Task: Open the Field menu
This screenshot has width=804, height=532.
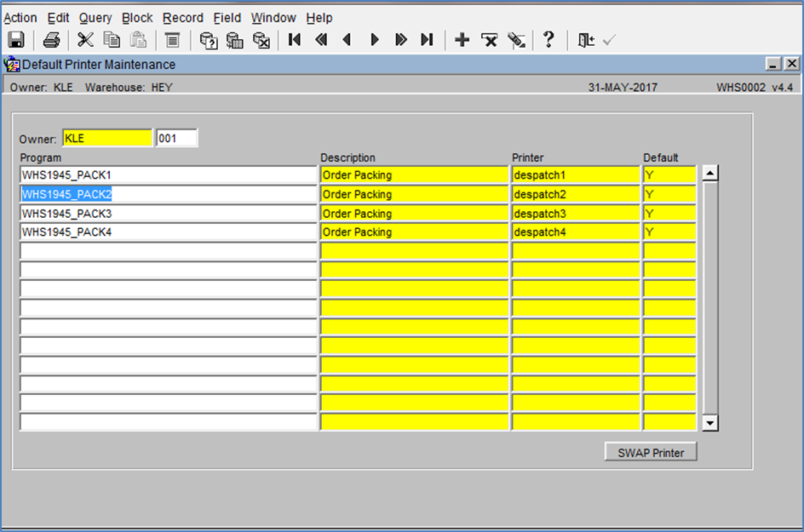Action: (x=227, y=18)
